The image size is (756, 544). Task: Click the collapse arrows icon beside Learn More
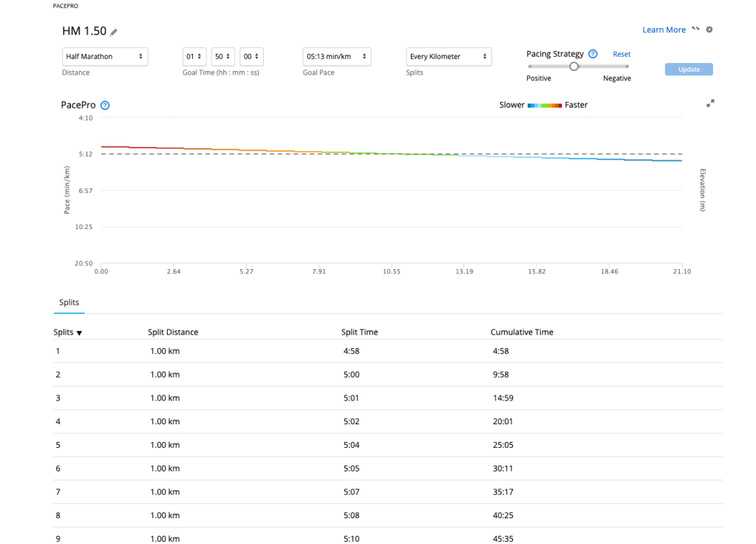[695, 30]
